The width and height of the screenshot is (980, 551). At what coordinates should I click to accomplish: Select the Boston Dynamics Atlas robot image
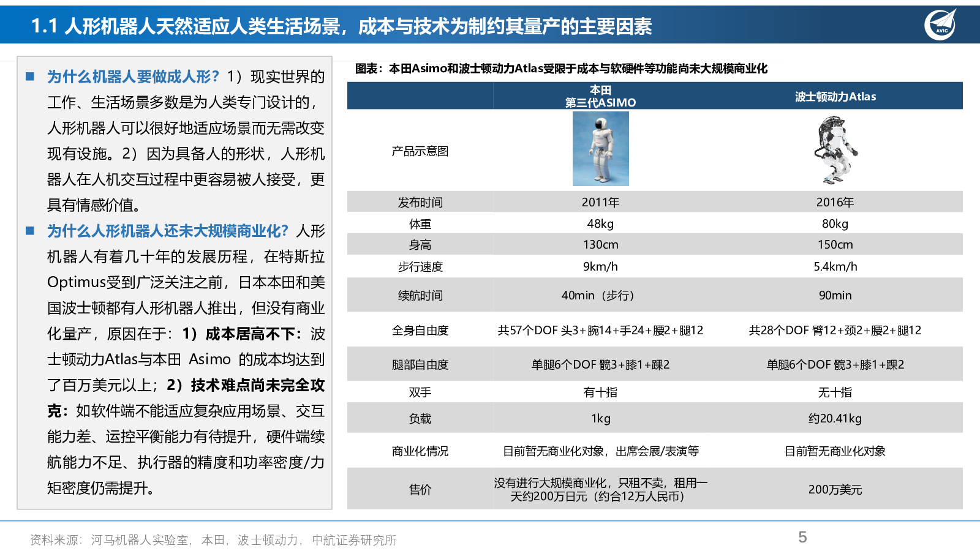[835, 149]
